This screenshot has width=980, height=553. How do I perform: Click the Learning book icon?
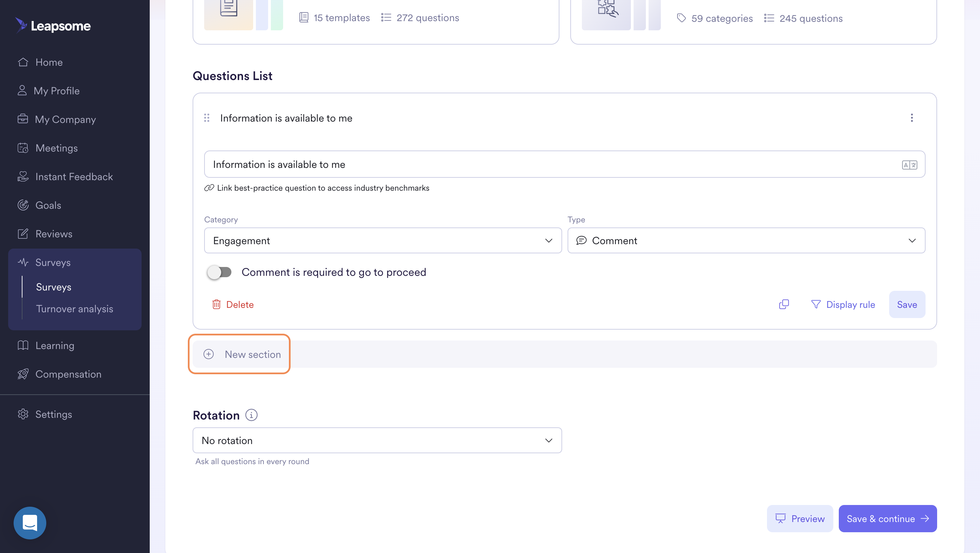tap(23, 345)
